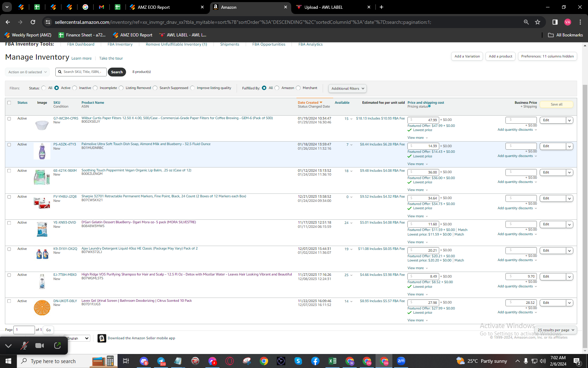Open Task View on the taskbar

click(126, 361)
